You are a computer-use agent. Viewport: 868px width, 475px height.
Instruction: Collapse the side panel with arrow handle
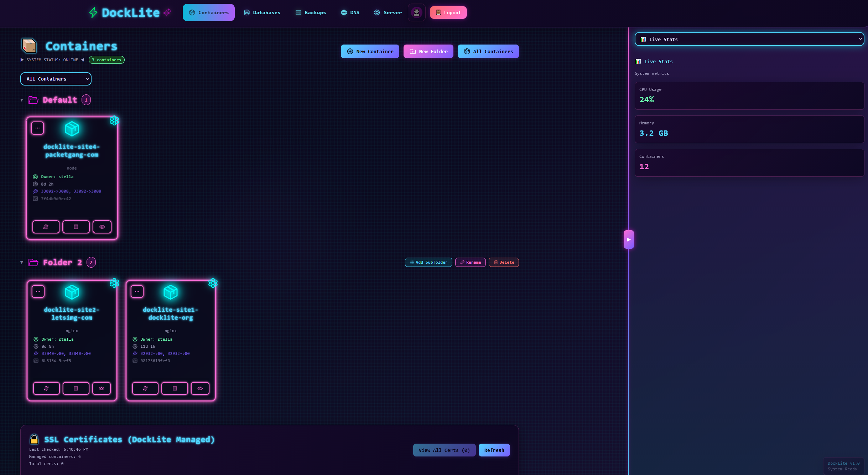coord(629,239)
